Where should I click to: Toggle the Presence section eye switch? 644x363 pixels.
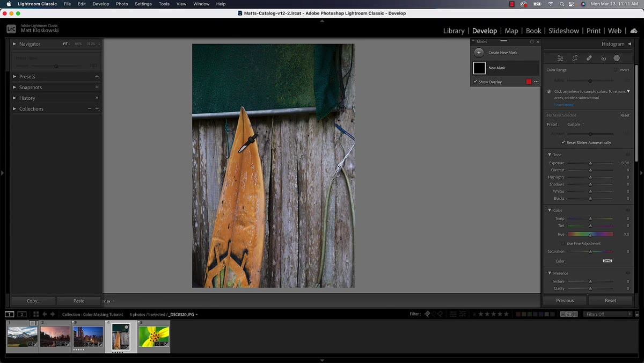pos(628,273)
